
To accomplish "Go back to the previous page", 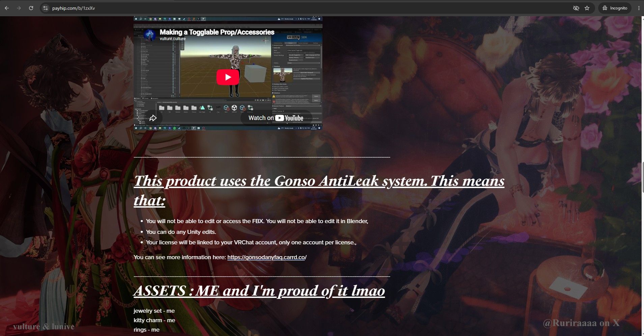I will tap(7, 8).
